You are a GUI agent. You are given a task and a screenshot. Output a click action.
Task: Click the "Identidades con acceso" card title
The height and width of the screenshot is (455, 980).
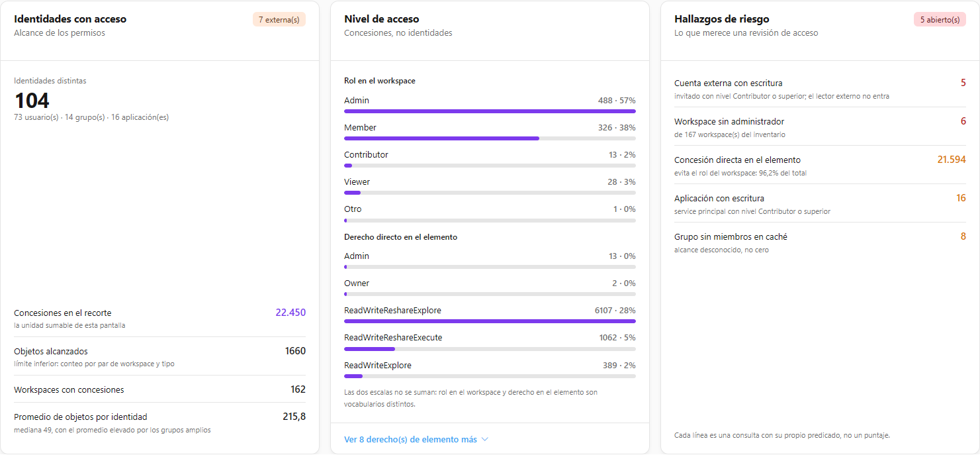70,19
